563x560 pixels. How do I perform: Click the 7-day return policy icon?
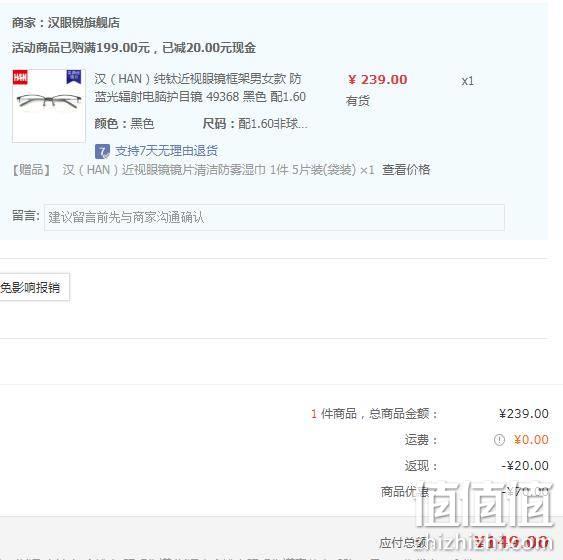tap(102, 151)
